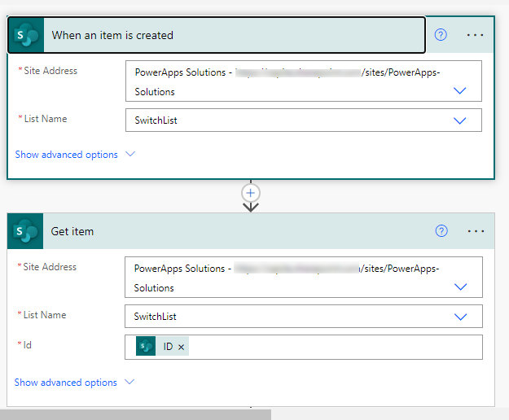Collapse the 'When an item is created' card header
Image resolution: width=509 pixels, height=420 pixels.
[216, 35]
